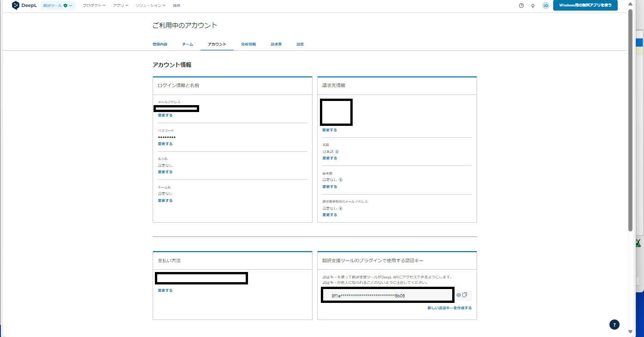Viewport: 644px width, 337px height.
Task: Click the Windows用の無料アプリを使う button
Action: [x=585, y=6]
